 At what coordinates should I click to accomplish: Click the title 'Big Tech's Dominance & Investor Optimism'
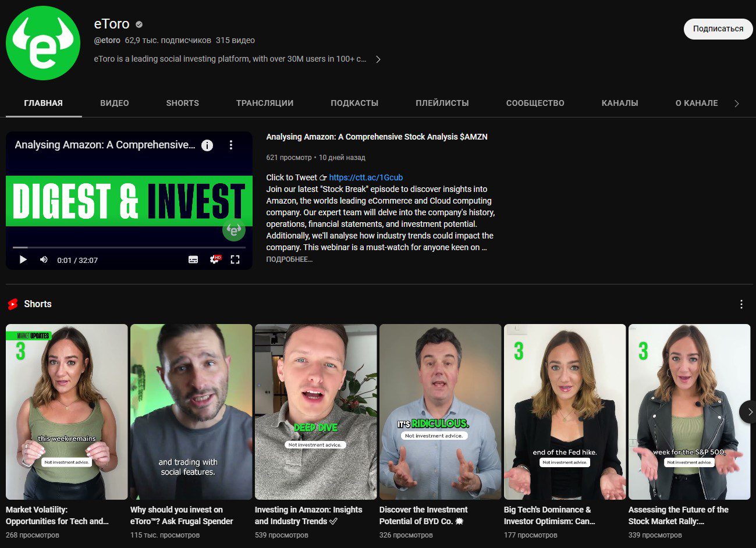tap(549, 515)
